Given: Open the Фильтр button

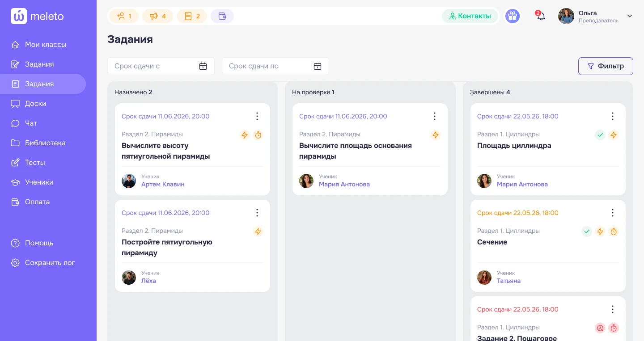Looking at the screenshot, I should [606, 66].
